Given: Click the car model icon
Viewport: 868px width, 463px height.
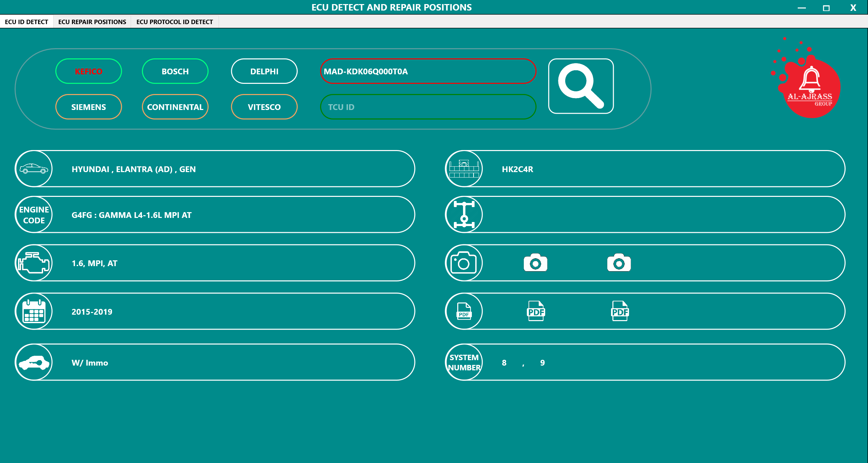Looking at the screenshot, I should (34, 169).
